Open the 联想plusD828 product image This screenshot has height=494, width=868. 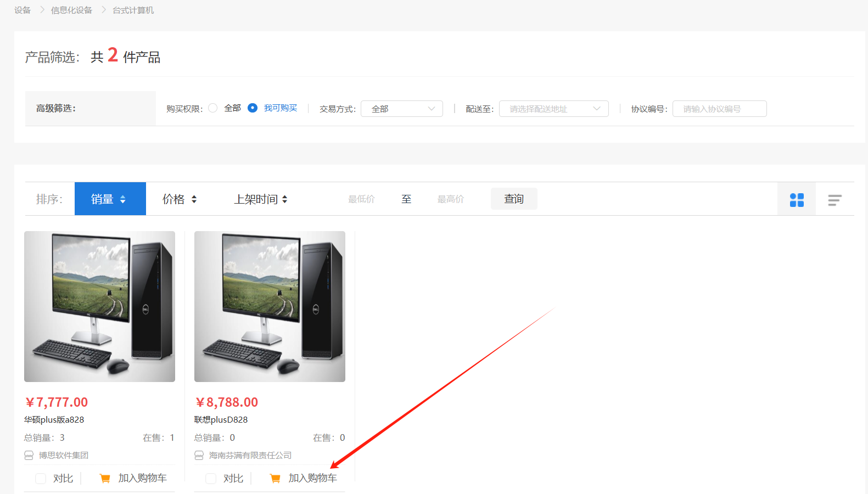270,306
